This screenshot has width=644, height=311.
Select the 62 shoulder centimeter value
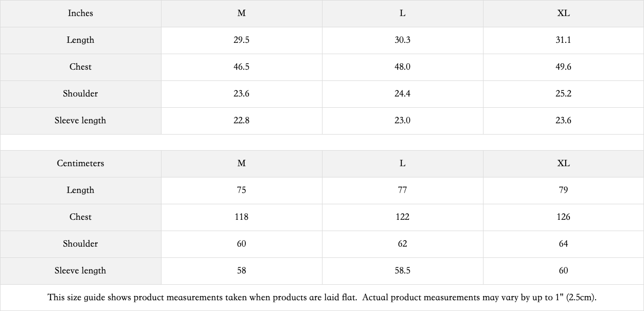click(x=402, y=244)
